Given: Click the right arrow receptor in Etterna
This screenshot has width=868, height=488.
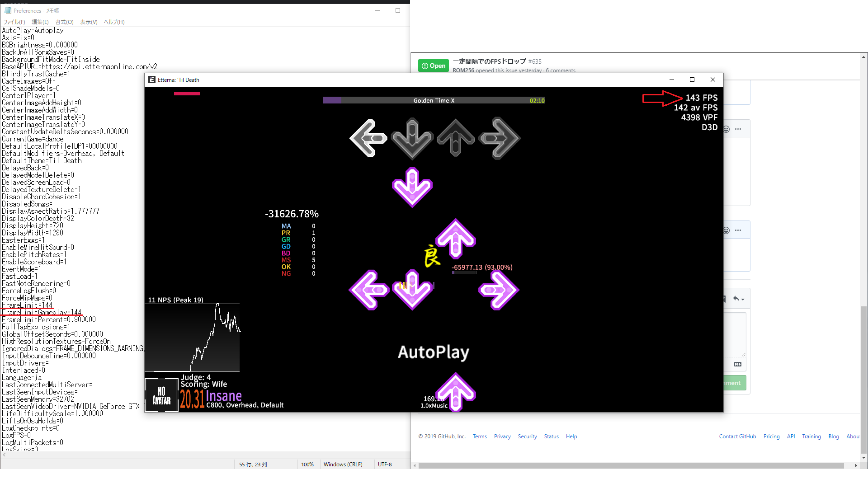Looking at the screenshot, I should pyautogui.click(x=499, y=138).
